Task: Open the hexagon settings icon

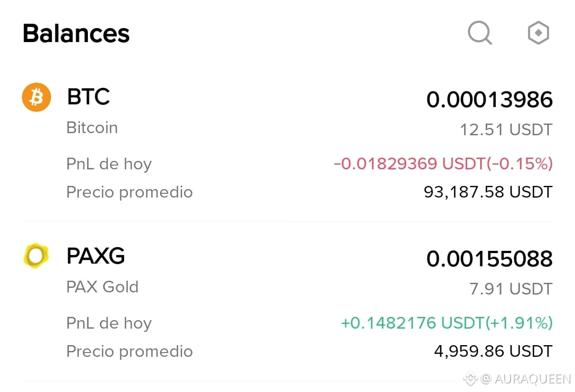Action: point(538,33)
